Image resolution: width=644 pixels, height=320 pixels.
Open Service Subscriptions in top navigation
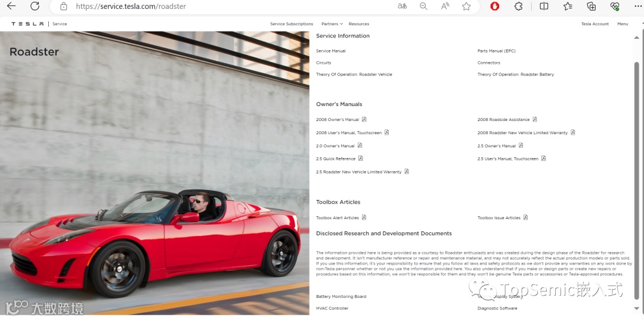click(292, 24)
